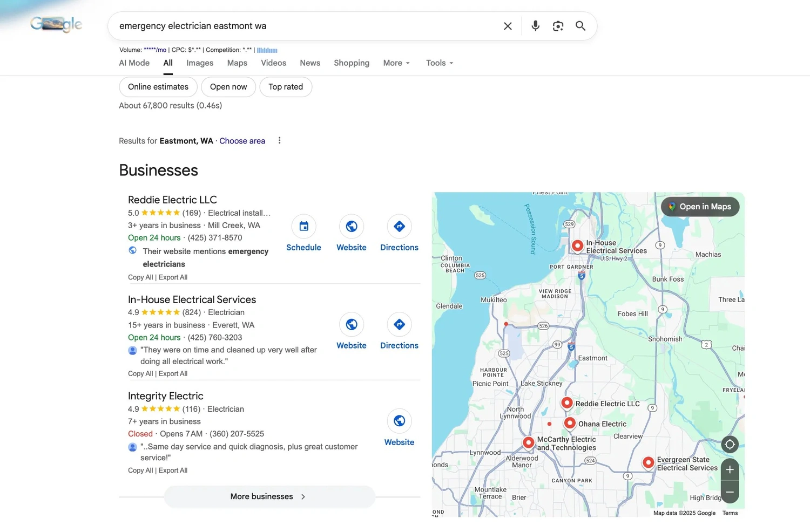810x532 pixels.
Task: Switch to the News tab
Action: pos(310,63)
